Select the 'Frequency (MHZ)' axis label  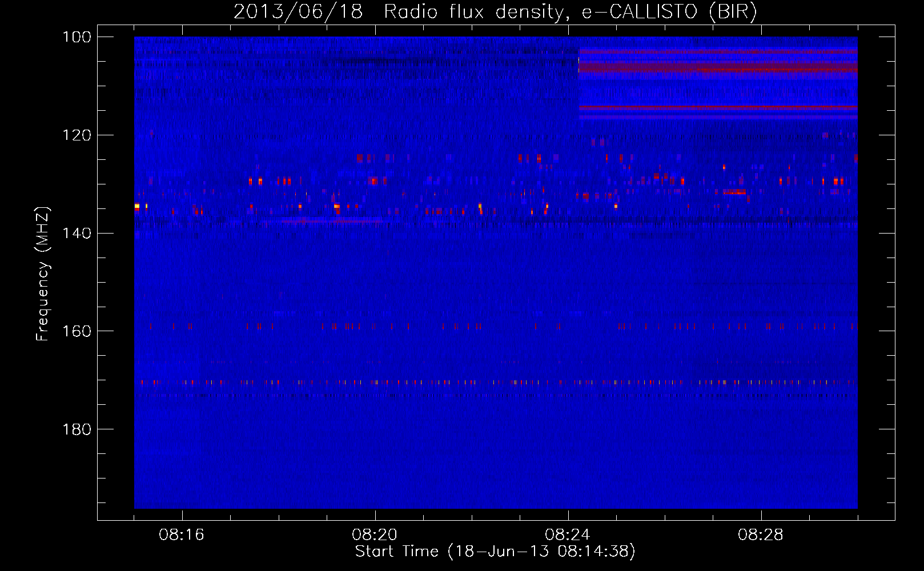pyautogui.click(x=43, y=274)
